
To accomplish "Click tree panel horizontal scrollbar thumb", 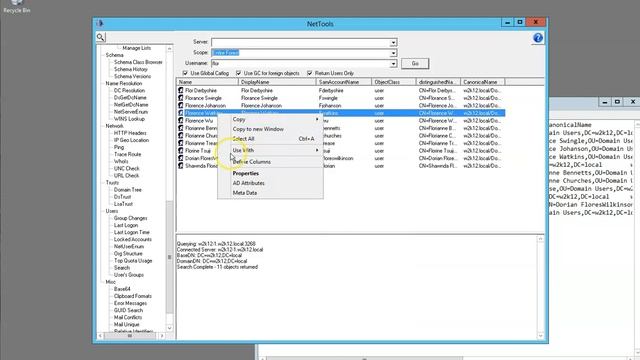I will (x=129, y=336).
